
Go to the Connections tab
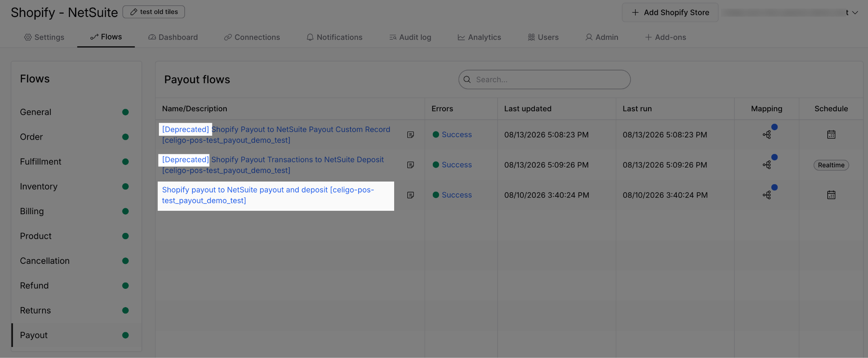click(x=252, y=37)
